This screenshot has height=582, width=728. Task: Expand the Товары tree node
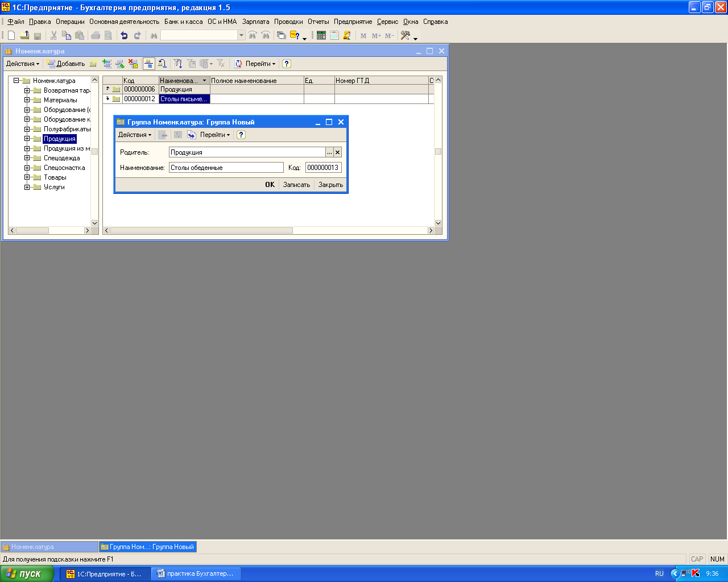[x=27, y=177]
